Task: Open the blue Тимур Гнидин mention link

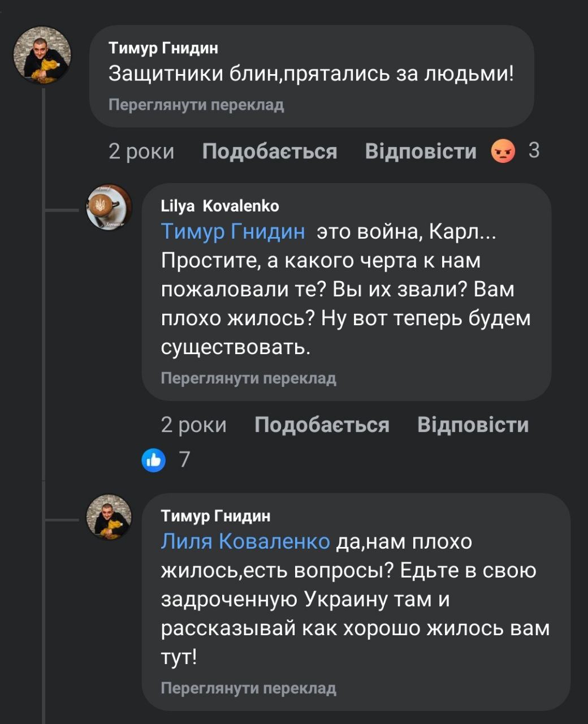Action: click(x=233, y=231)
